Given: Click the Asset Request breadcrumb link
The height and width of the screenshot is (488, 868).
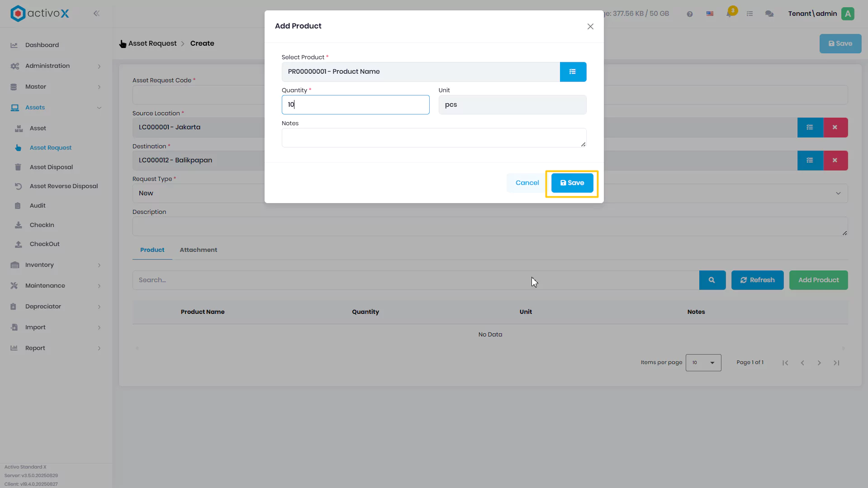Looking at the screenshot, I should tap(152, 43).
